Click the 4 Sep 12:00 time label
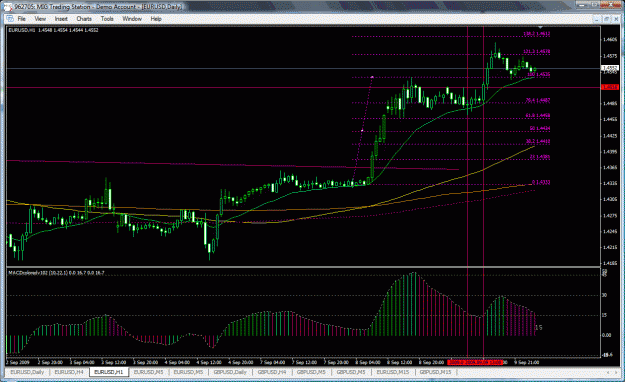Viewport: 625px width, 382px height. click(209, 362)
